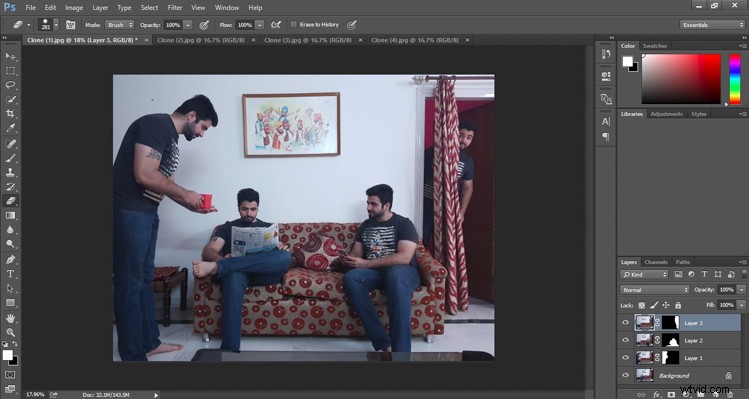Open the Window menu
Viewport: 749px width, 399px height.
227,8
